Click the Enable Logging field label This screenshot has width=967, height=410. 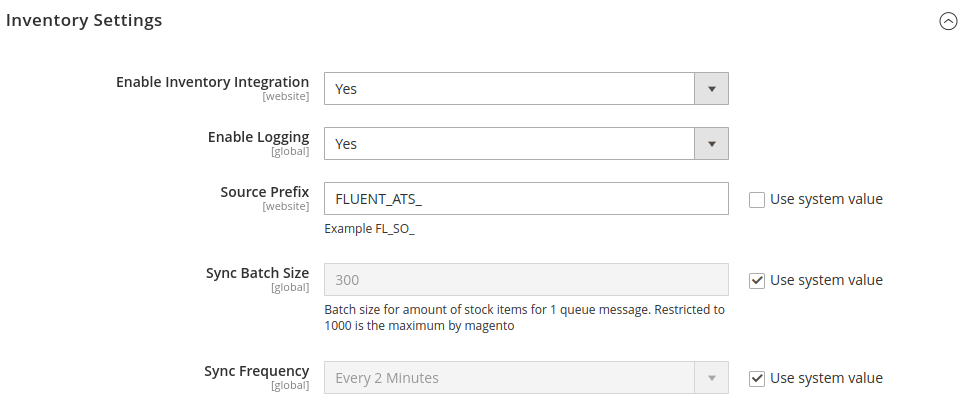258,137
